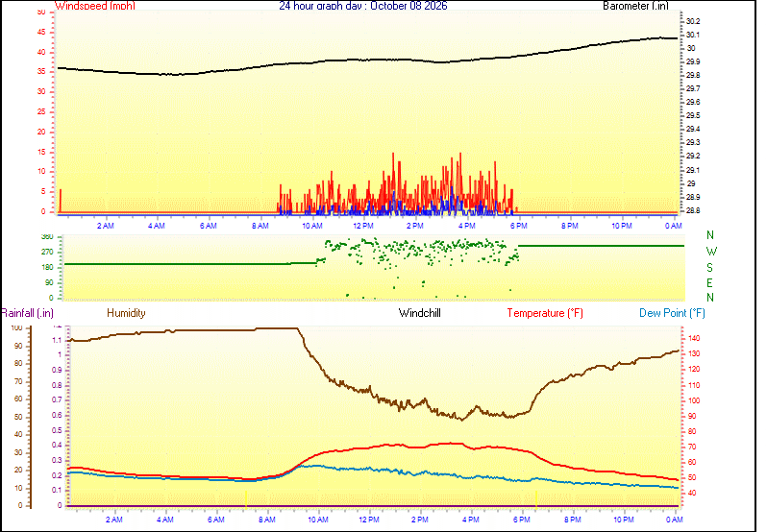Select the Humidity legend label

126,313
